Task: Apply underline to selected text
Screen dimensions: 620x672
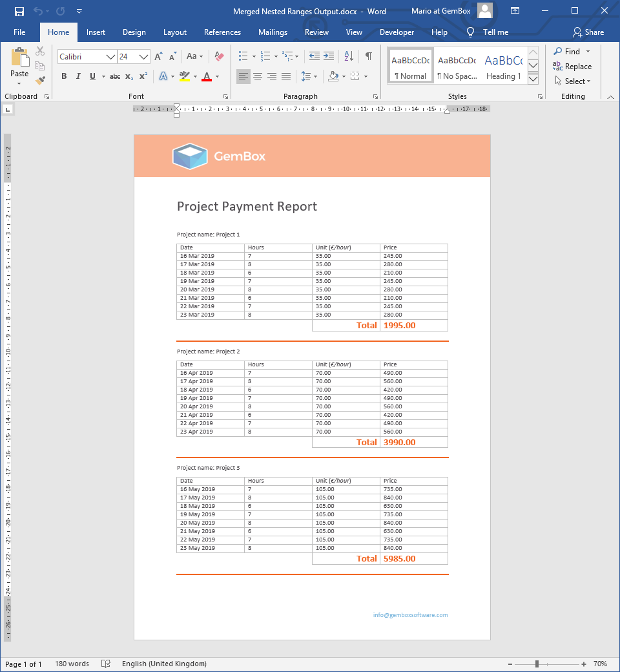Action: tap(92, 76)
